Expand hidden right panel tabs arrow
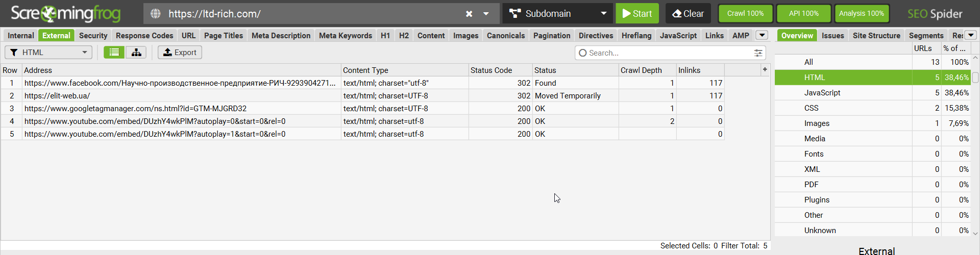Image resolution: width=980 pixels, height=255 pixels. coord(971,35)
